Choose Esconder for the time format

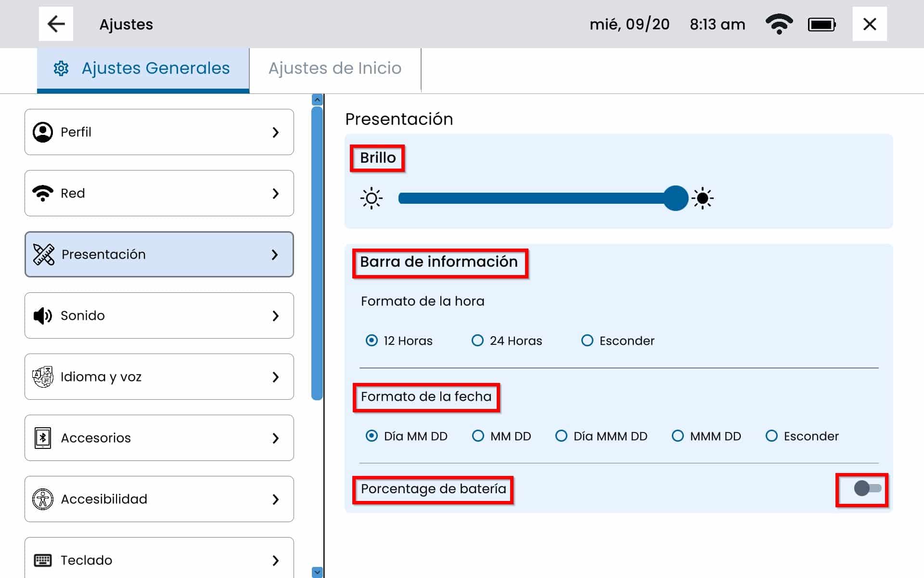tap(587, 341)
